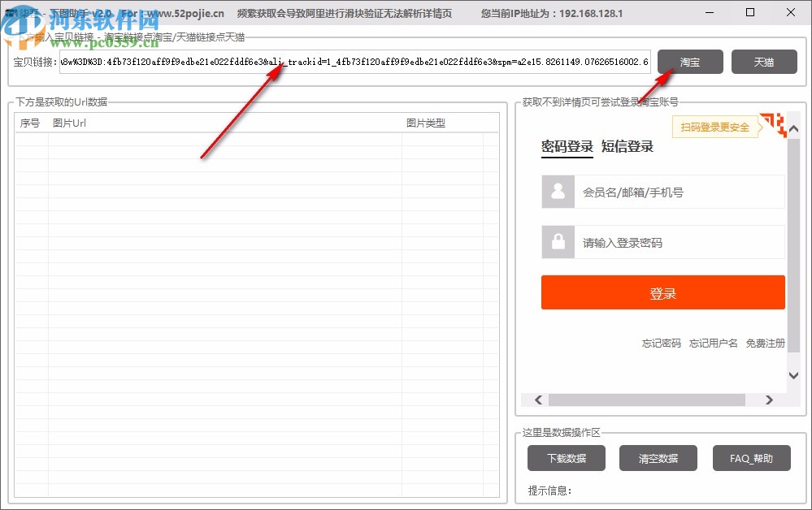Screen dimensions: 812x510
Task: Click the application icon in title bar
Action: point(11,12)
